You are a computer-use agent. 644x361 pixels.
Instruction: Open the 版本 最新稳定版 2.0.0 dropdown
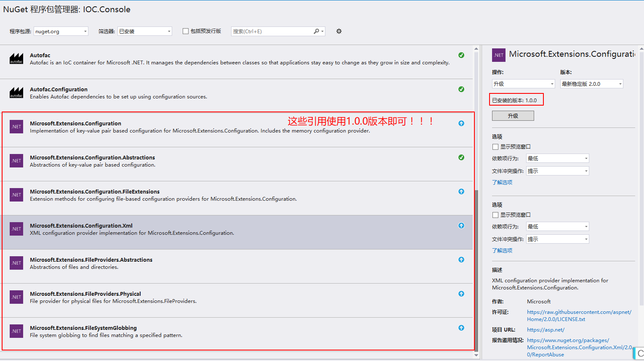point(591,84)
